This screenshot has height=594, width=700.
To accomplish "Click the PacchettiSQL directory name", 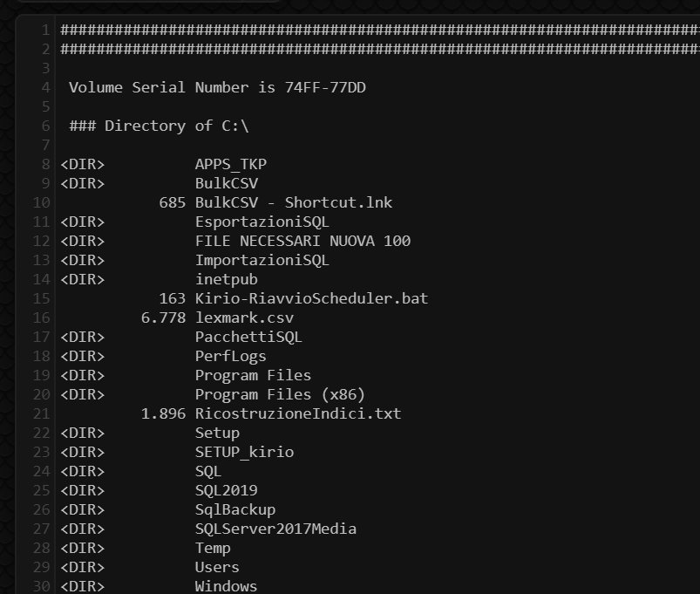I will (248, 337).
